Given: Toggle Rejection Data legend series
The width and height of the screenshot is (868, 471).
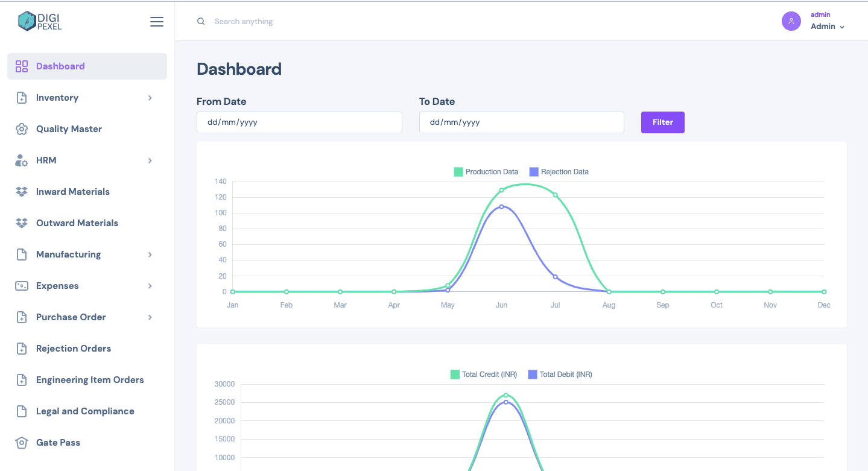Looking at the screenshot, I should coord(559,172).
